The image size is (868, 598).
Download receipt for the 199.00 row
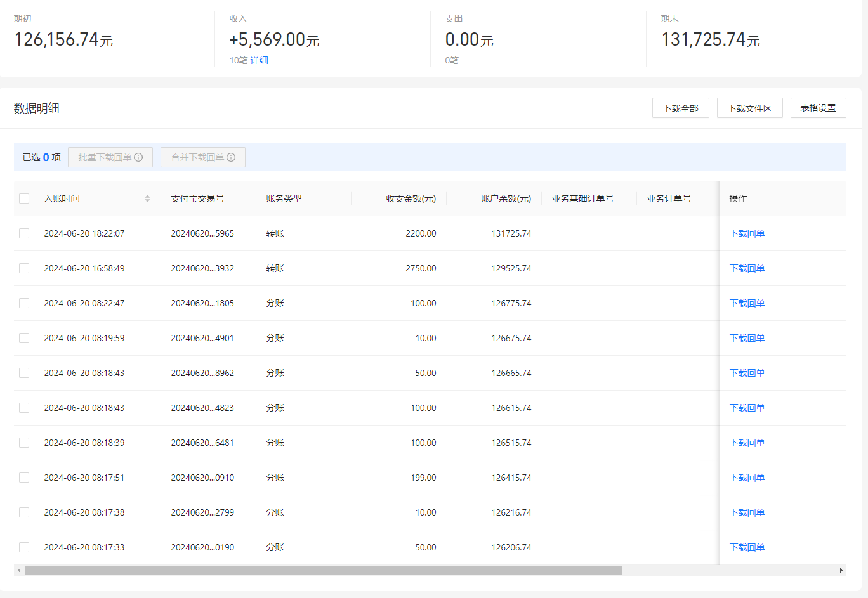click(747, 478)
